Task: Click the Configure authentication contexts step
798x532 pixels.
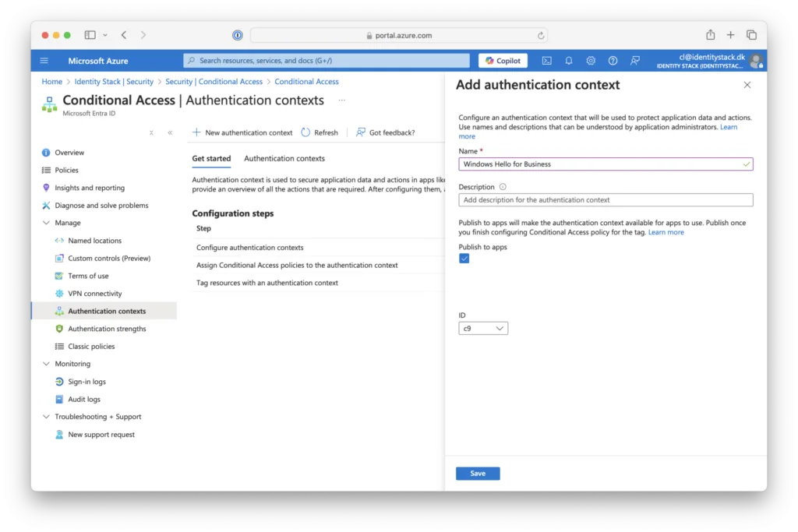Action: (250, 248)
